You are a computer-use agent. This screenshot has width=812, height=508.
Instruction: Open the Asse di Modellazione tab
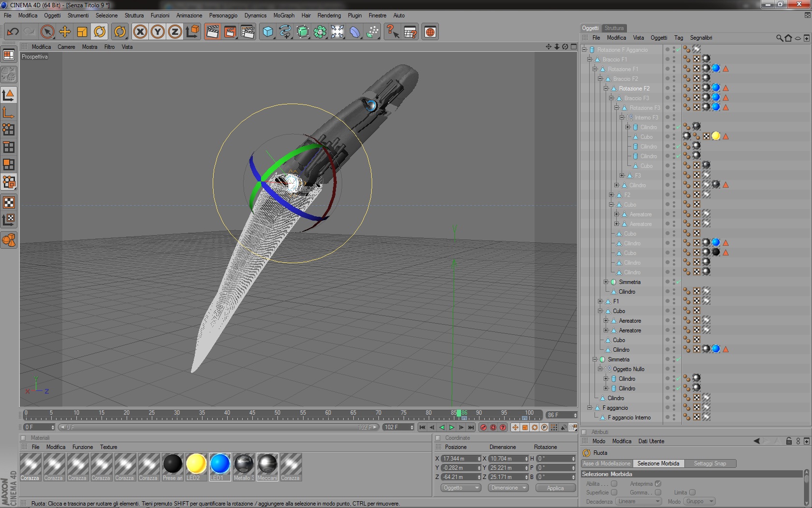(607, 463)
